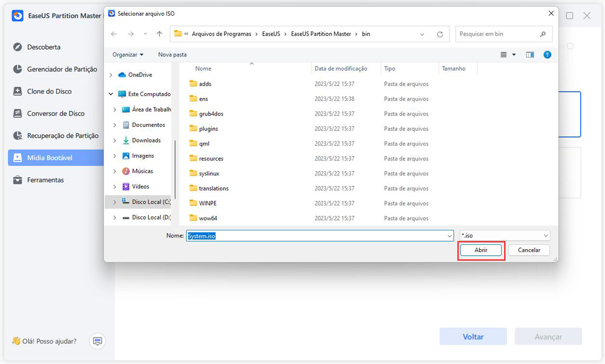Open the Organizar menu
This screenshot has width=605, height=364.
[128, 55]
